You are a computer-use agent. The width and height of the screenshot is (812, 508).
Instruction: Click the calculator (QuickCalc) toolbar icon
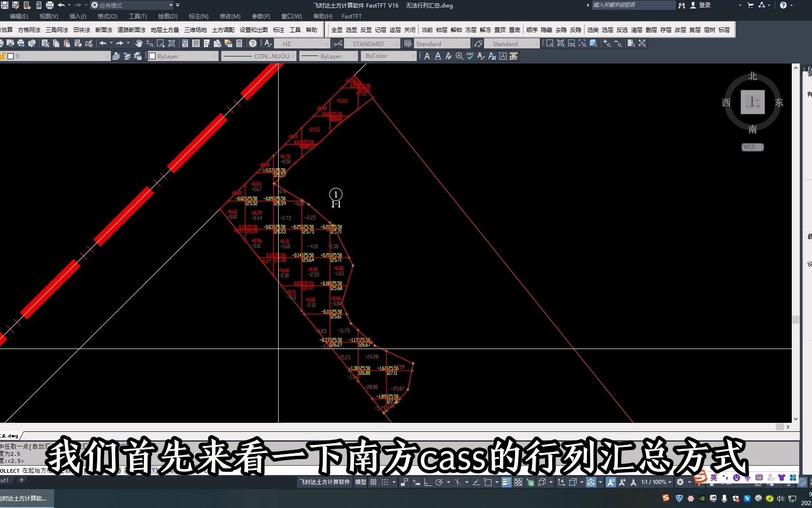click(239, 43)
